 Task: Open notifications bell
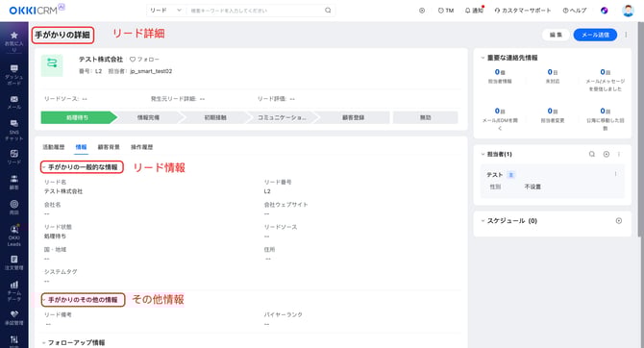475,11
